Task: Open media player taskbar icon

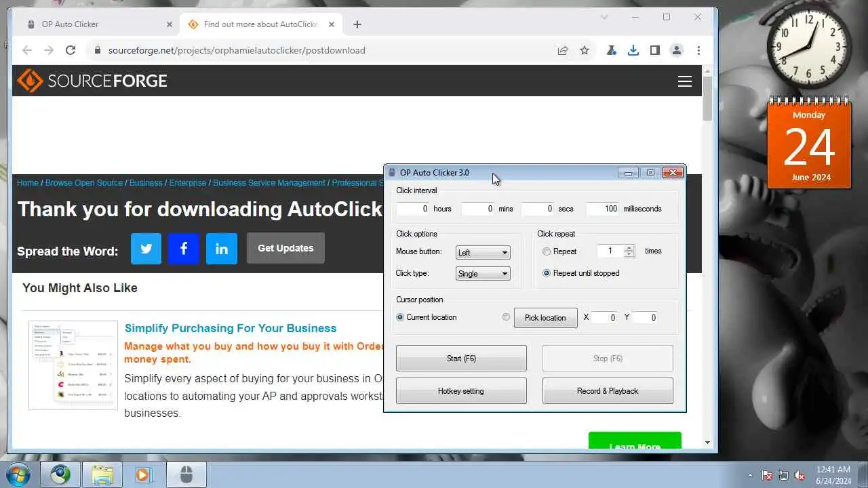Action: pos(144,474)
